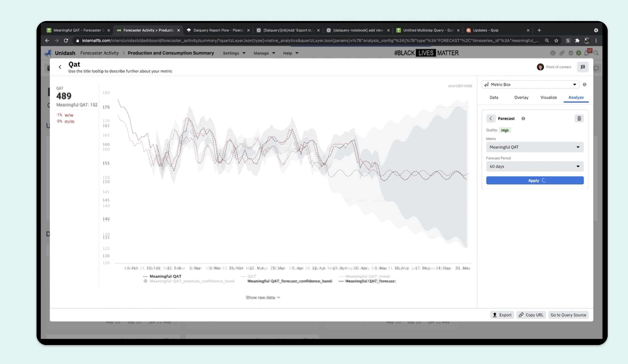628x364 pixels.
Task: Toggle QAT series legend entry
Action: 251,276
